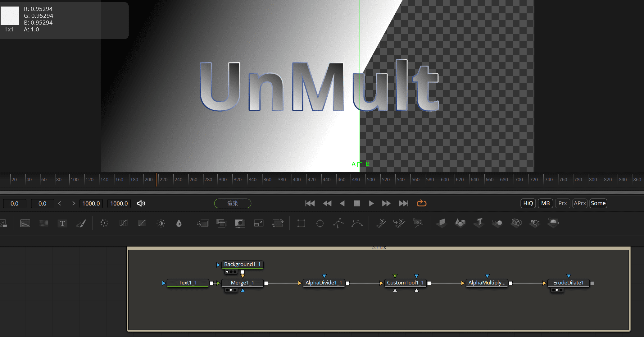Toggle the MB motion blur button

[545, 203]
